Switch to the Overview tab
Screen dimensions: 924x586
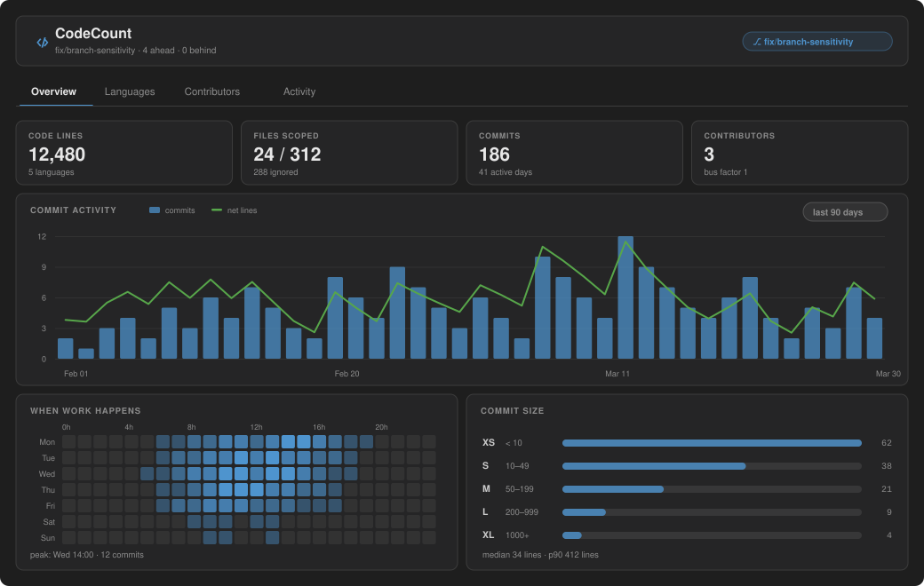(x=53, y=91)
